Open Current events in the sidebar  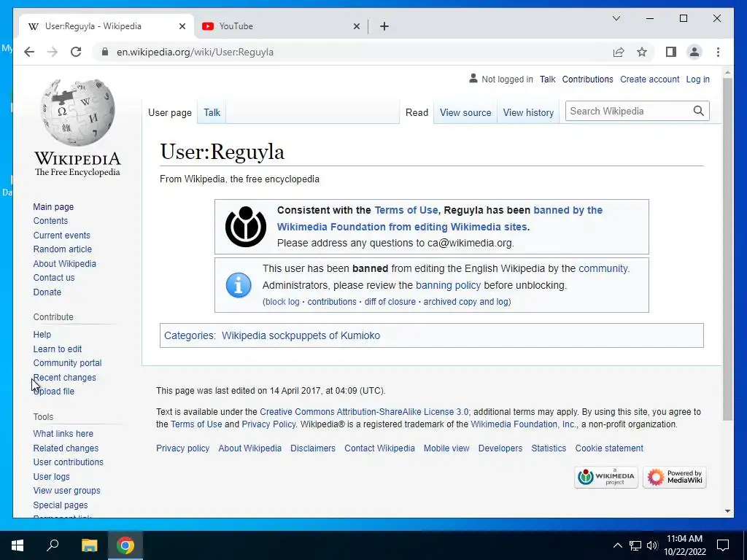[x=61, y=236]
